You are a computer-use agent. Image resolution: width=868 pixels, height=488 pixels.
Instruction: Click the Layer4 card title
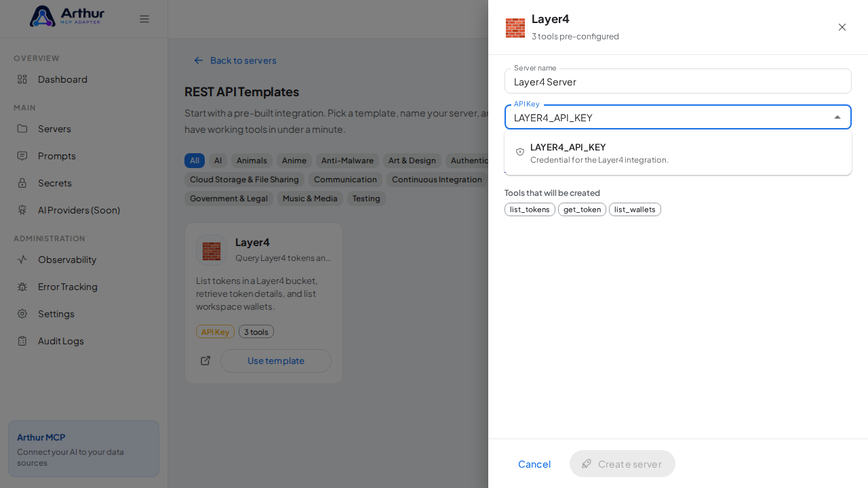[x=252, y=242]
